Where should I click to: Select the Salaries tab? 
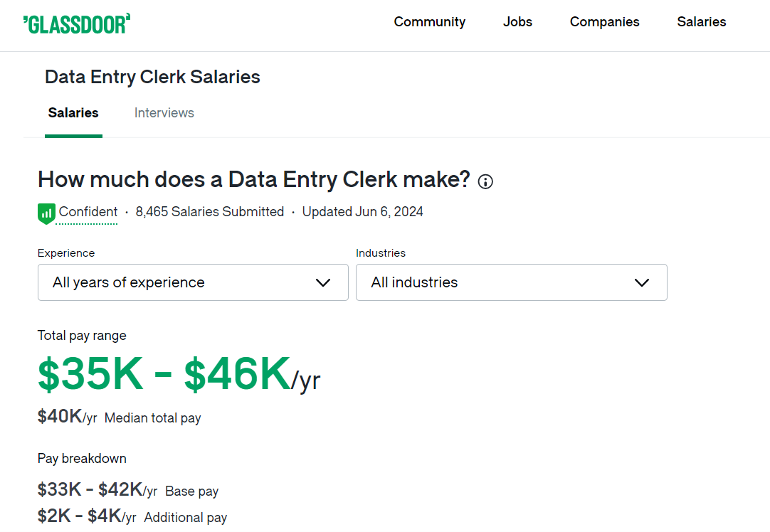point(73,113)
